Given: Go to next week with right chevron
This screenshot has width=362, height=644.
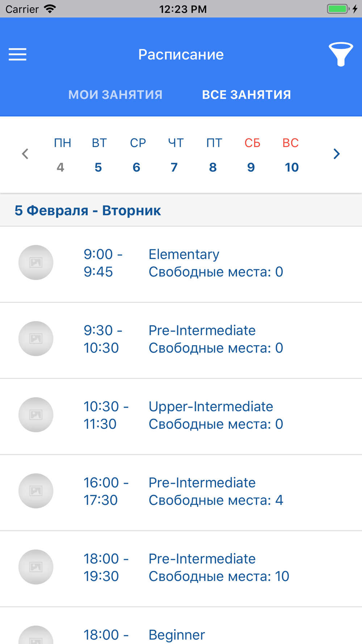Looking at the screenshot, I should click(x=337, y=154).
